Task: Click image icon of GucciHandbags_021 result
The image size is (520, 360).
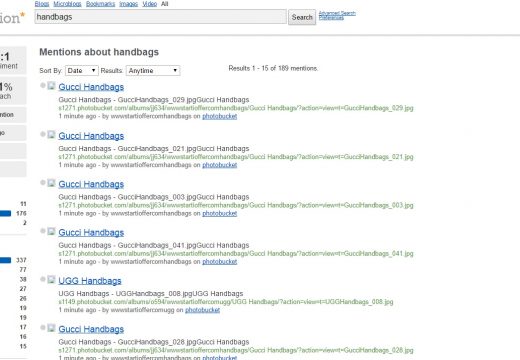Action: coord(51,135)
